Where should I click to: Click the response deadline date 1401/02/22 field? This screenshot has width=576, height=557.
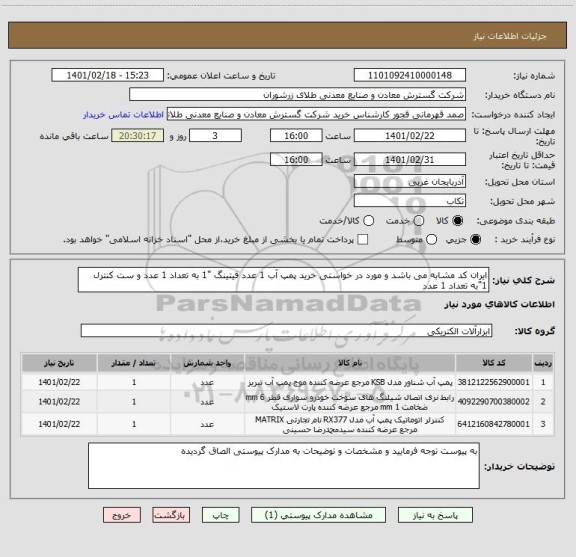tap(410, 136)
